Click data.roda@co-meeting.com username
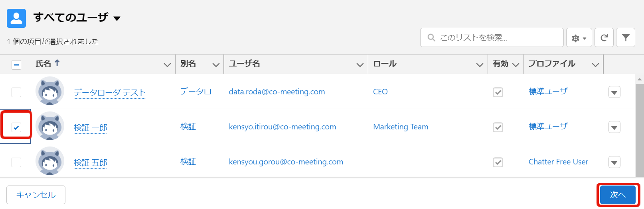 click(x=277, y=92)
